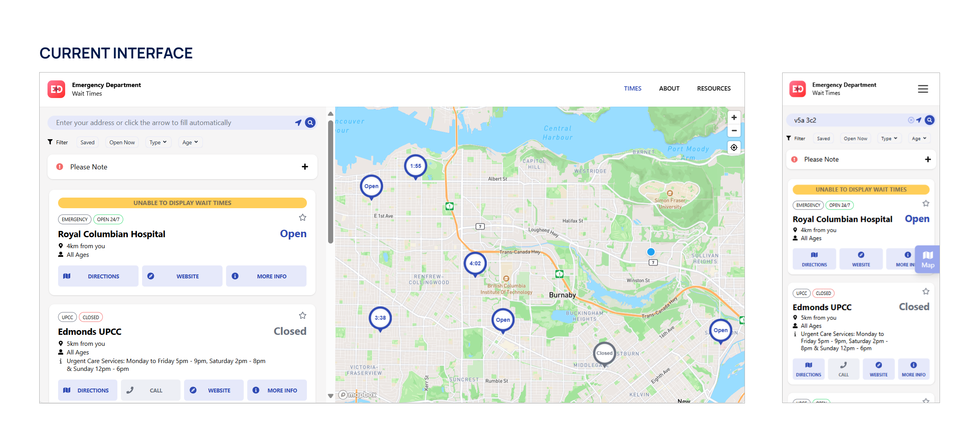The width and height of the screenshot is (980, 445).
Task: Get directions to Royal Columbian Hospital
Action: (x=98, y=276)
